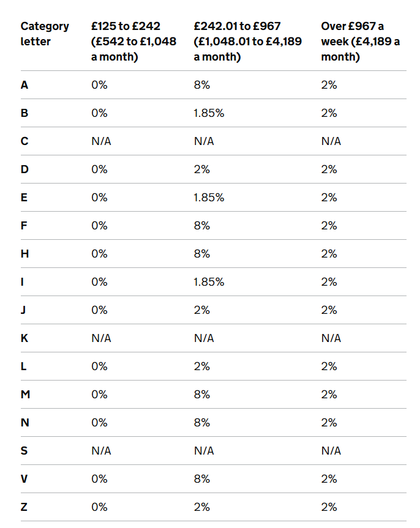Click the 0% value in row N
Screen dimensions: 420x528
tap(99, 423)
